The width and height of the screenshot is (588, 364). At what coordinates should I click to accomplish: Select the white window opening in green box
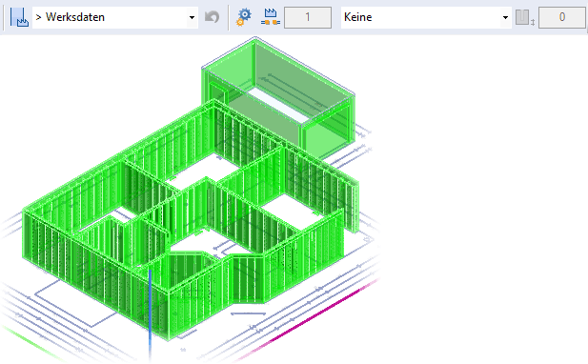click(x=279, y=103)
